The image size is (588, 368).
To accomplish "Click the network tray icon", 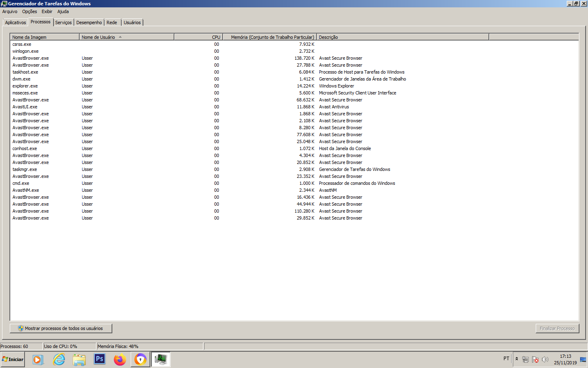I will [526, 359].
